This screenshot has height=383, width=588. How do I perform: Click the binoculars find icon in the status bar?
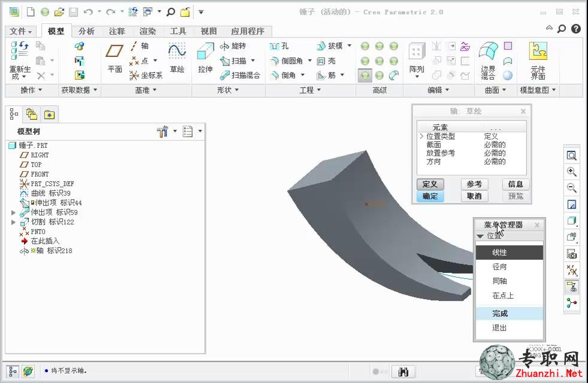coord(403,372)
